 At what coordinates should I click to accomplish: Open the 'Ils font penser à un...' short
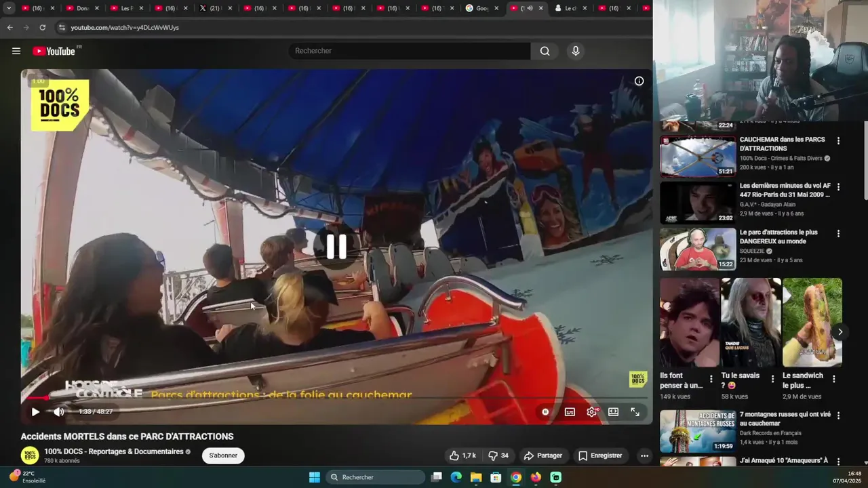[690, 323]
